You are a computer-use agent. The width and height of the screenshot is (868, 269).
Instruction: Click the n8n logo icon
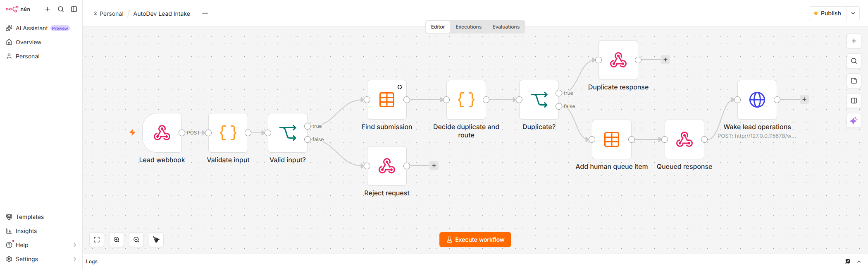click(12, 9)
